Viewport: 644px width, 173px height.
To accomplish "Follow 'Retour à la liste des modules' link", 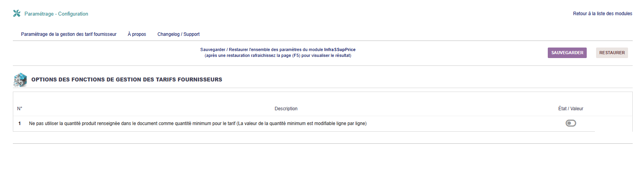I will (602, 14).
